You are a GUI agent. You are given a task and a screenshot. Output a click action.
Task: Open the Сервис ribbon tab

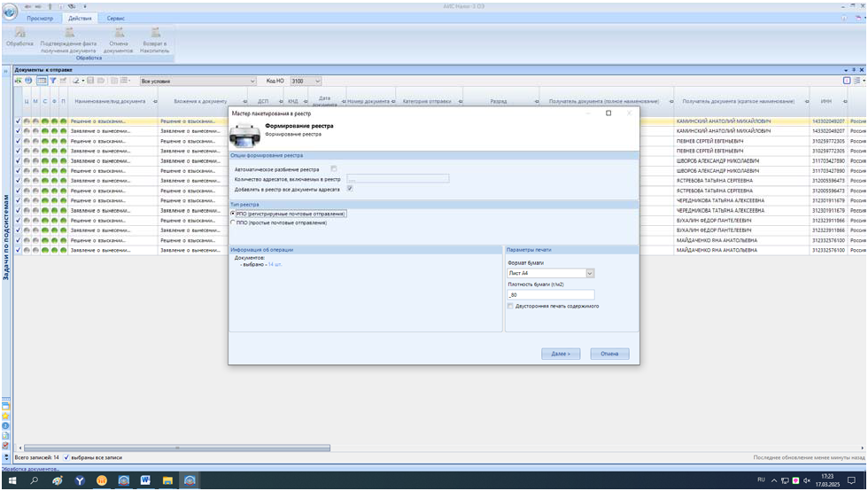[116, 18]
